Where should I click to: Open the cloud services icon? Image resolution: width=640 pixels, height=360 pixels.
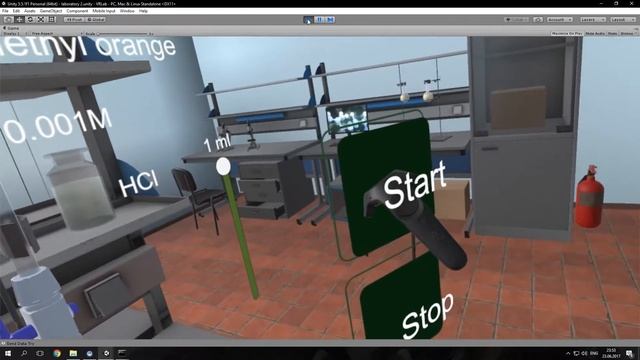538,20
